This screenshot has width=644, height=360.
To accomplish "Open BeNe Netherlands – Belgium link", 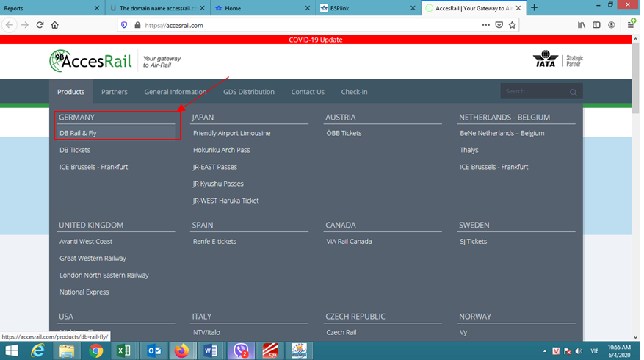I will [502, 133].
